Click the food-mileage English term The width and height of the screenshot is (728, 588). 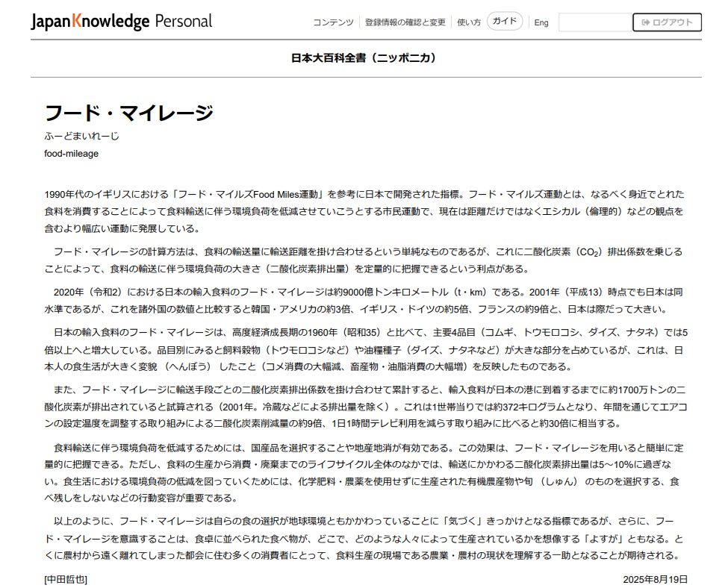[71, 154]
